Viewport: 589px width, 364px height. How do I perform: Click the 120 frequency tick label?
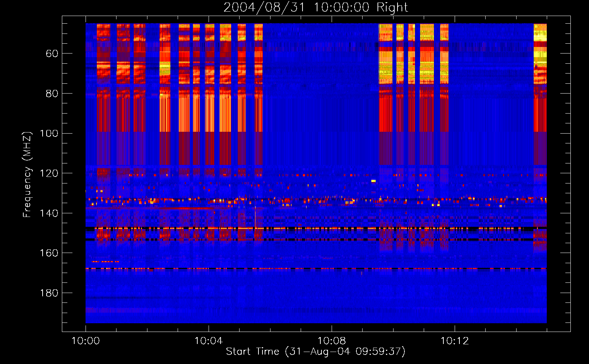49,174
